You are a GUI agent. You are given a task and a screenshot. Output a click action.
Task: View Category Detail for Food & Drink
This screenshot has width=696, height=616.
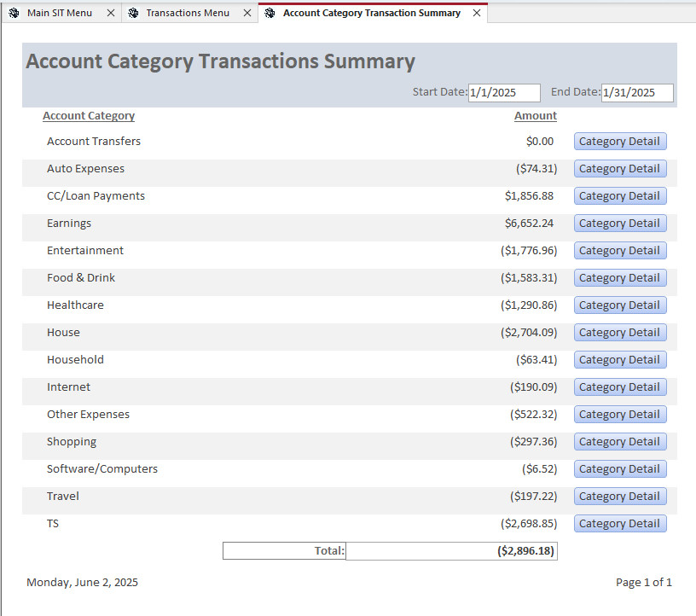[620, 277]
